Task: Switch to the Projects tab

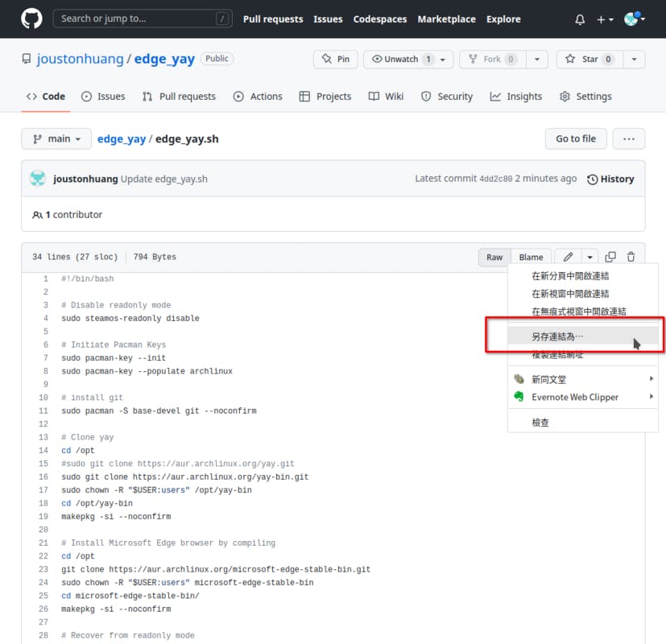Action: tap(325, 97)
